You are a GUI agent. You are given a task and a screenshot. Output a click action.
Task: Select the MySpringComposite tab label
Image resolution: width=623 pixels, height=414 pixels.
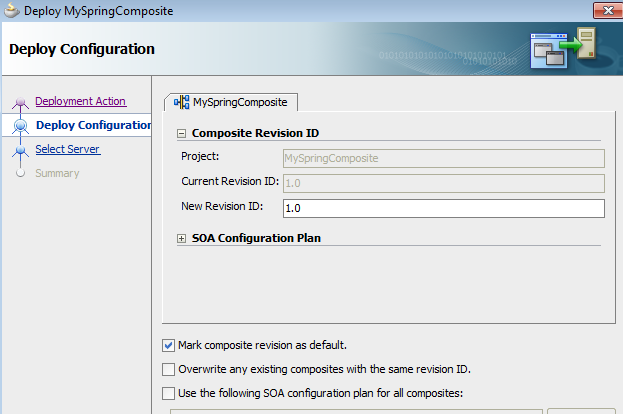coord(240,102)
